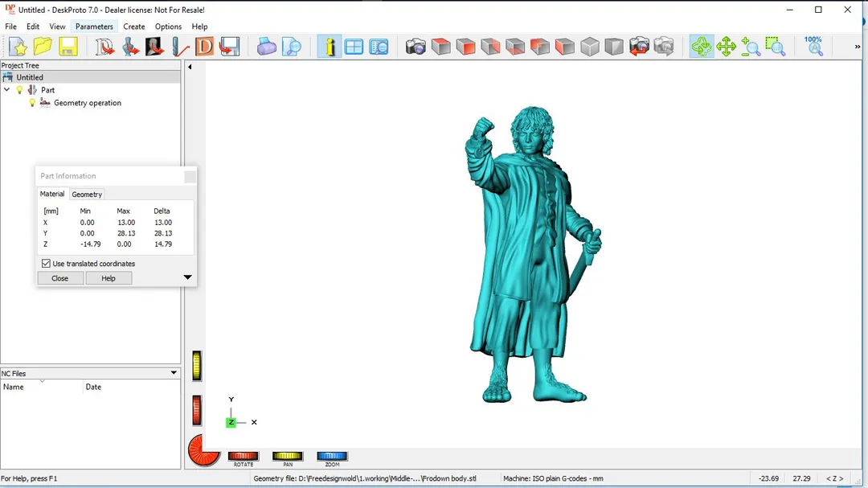Toggle the yellow Part Information 'i' icon

click(x=330, y=47)
